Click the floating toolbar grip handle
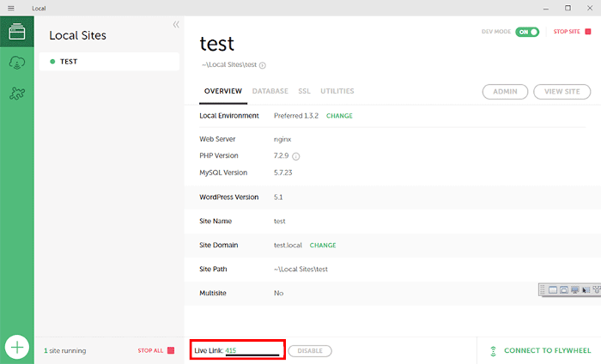Screen dimensions: 601x364 (x=543, y=290)
